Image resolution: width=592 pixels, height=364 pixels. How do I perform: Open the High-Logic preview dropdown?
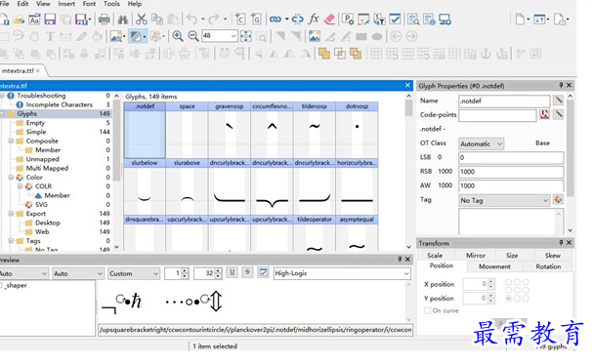(342, 273)
